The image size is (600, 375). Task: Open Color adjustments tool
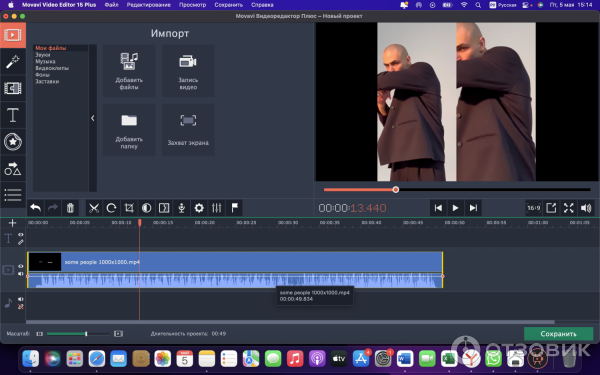click(x=146, y=208)
